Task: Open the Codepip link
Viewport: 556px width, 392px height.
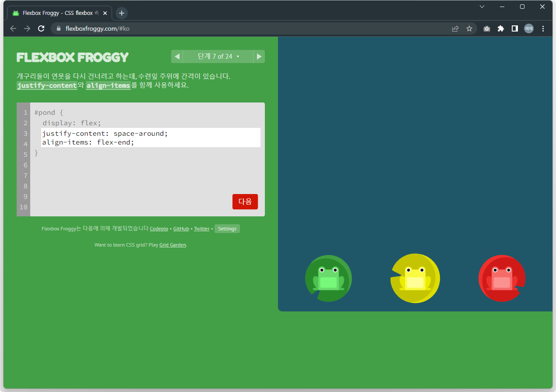Action: (x=159, y=229)
